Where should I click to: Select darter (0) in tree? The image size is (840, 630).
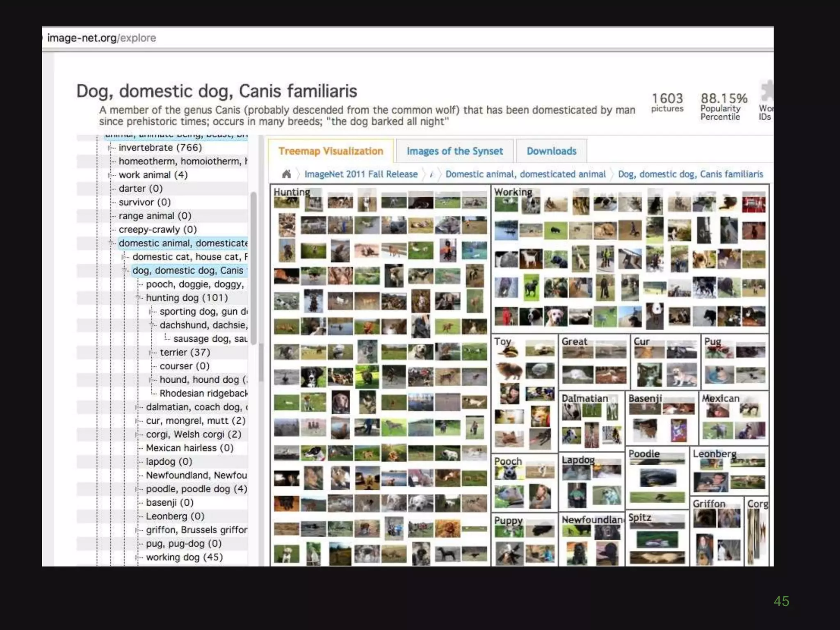tap(141, 189)
